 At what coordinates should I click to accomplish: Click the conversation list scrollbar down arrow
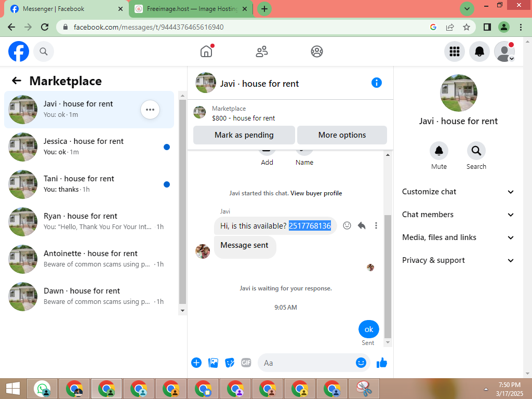coord(182,311)
